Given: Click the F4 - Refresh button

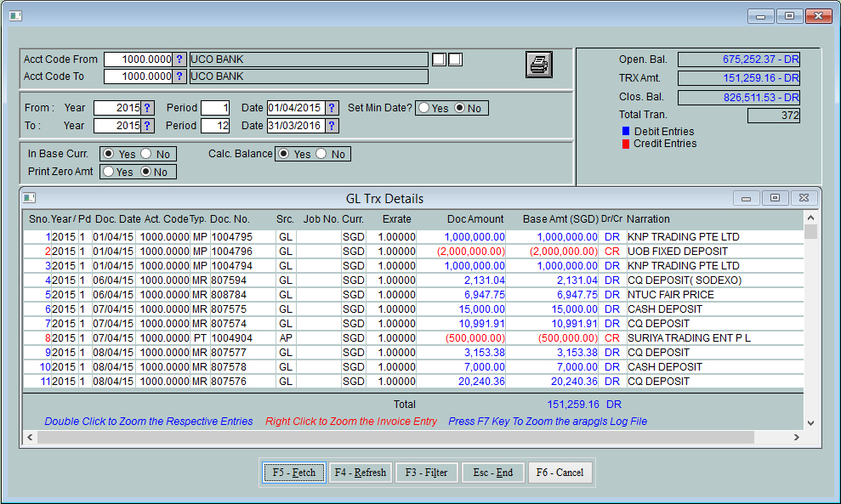Looking at the screenshot, I should click(x=360, y=473).
